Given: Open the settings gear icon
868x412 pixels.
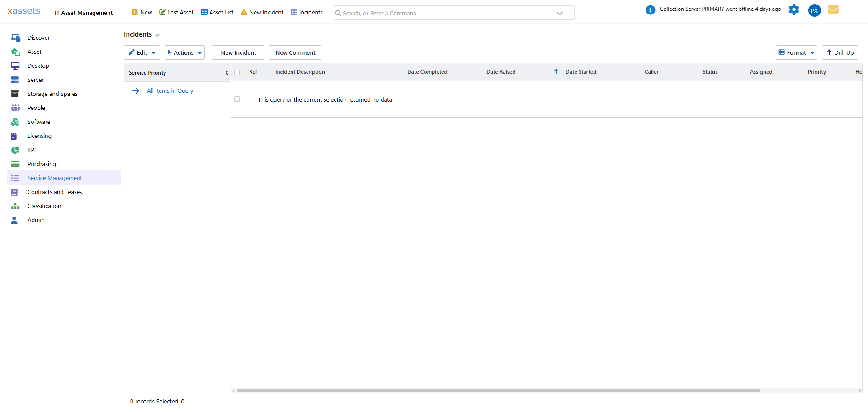Looking at the screenshot, I should 794,9.
